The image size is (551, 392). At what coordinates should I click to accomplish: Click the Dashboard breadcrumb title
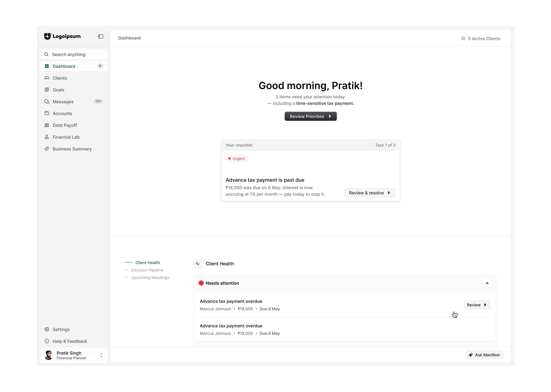(x=129, y=38)
